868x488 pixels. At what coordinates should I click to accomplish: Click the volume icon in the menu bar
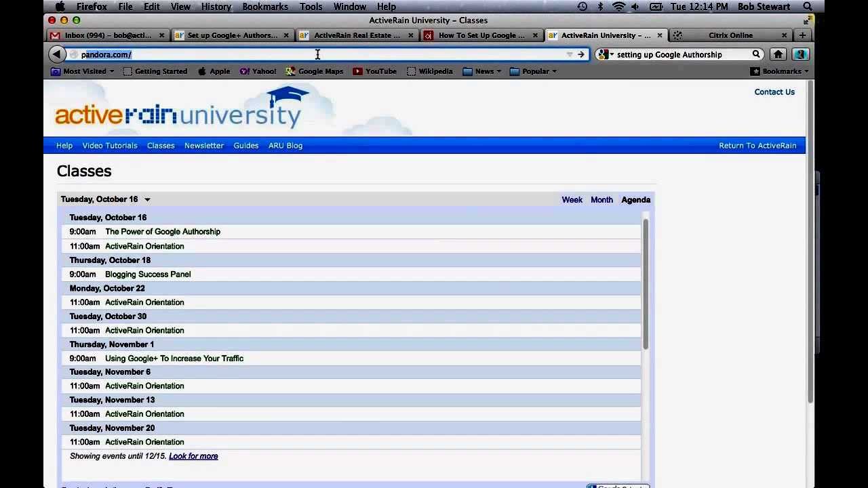click(x=637, y=7)
